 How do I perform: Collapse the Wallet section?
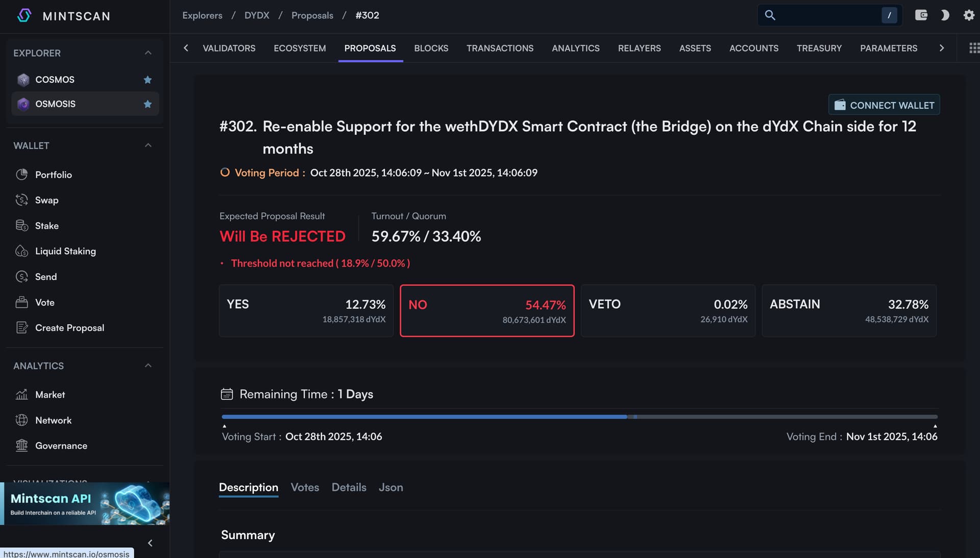coord(148,145)
